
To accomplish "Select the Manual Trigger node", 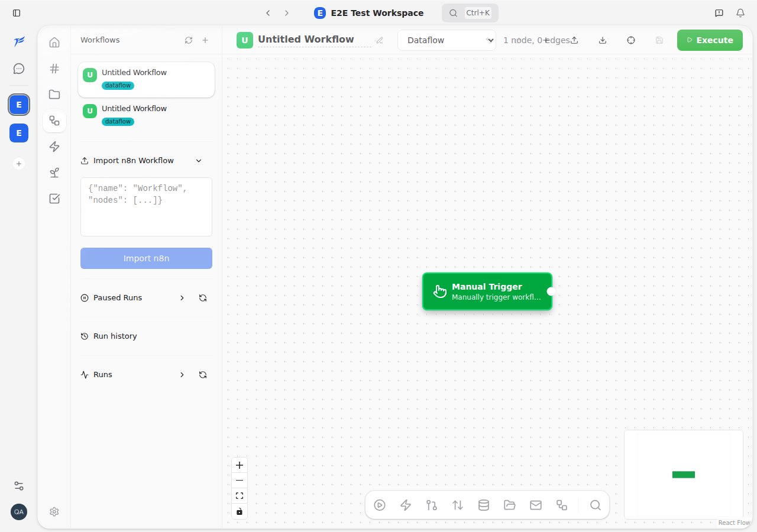I will tap(487, 291).
